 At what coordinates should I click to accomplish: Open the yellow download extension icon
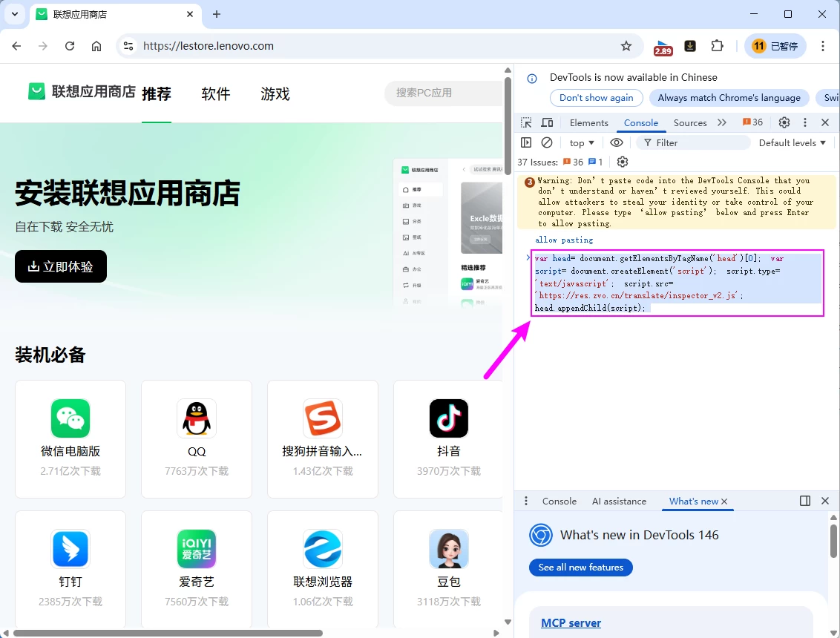(690, 46)
